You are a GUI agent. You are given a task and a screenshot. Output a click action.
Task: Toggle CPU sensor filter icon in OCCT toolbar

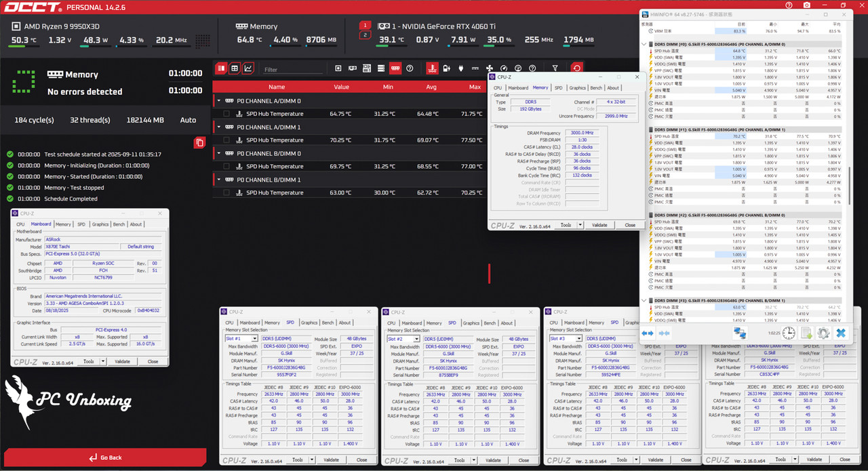coord(338,68)
